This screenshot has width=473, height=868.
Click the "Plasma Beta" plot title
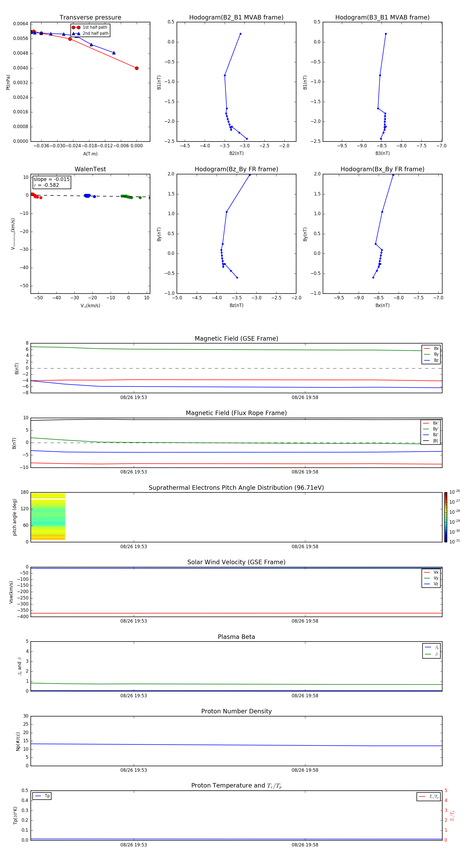[236, 637]
